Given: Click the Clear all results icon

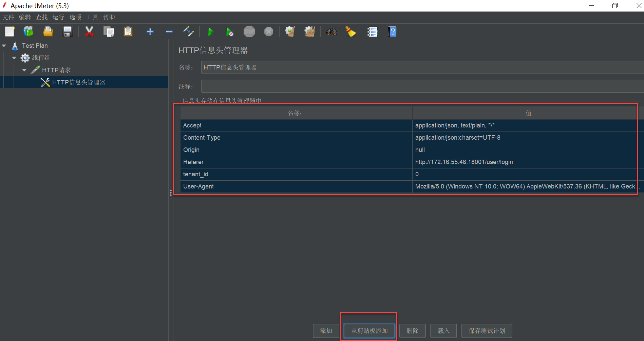Looking at the screenshot, I should (x=310, y=32).
